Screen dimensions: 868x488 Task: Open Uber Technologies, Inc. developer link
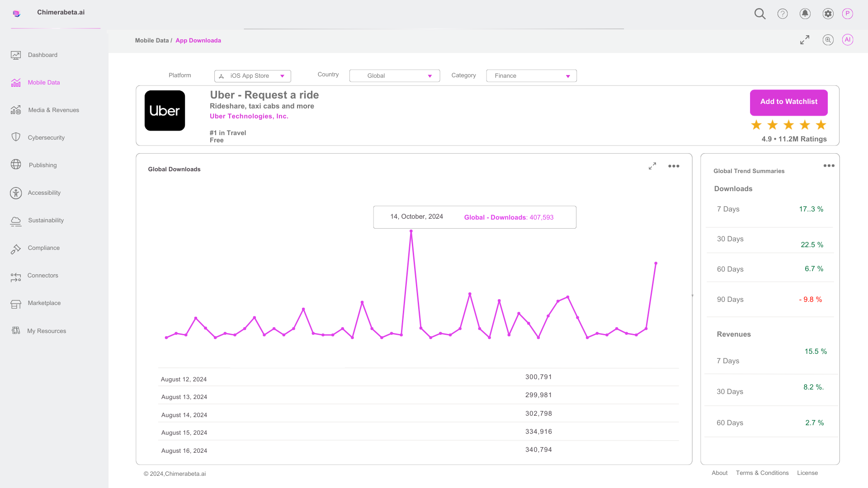[249, 117]
